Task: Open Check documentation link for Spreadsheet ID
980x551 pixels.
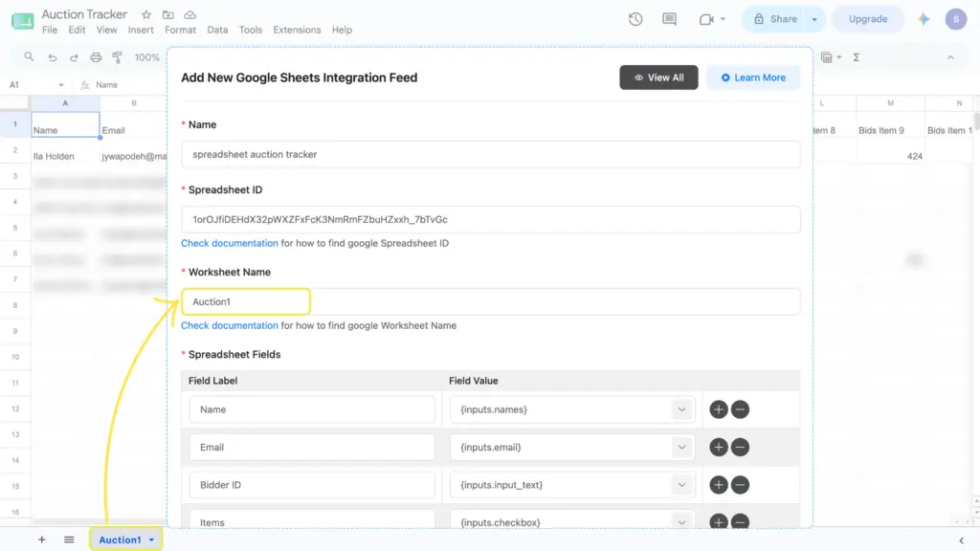Action: (x=230, y=243)
